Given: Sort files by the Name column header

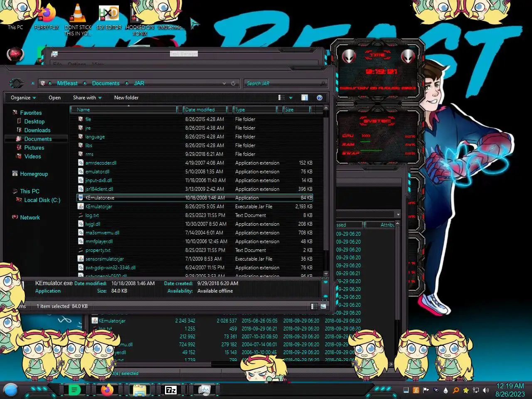Looking at the screenshot, I should tap(124, 110).
